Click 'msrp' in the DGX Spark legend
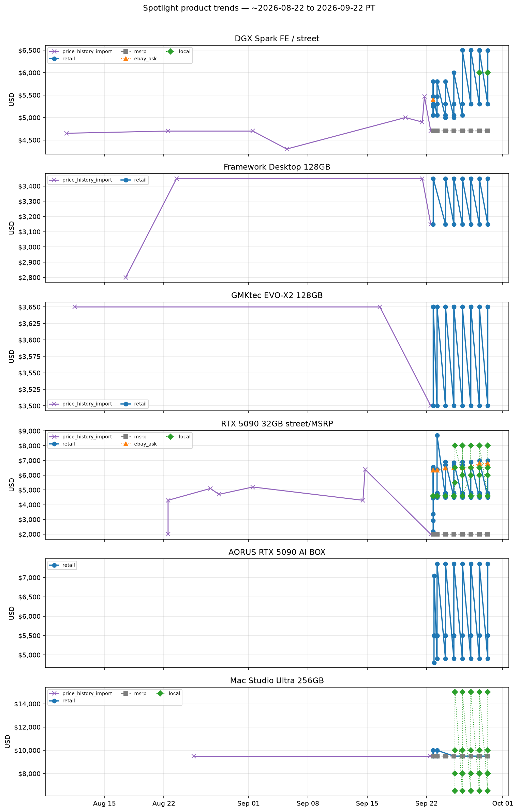 (x=140, y=51)
